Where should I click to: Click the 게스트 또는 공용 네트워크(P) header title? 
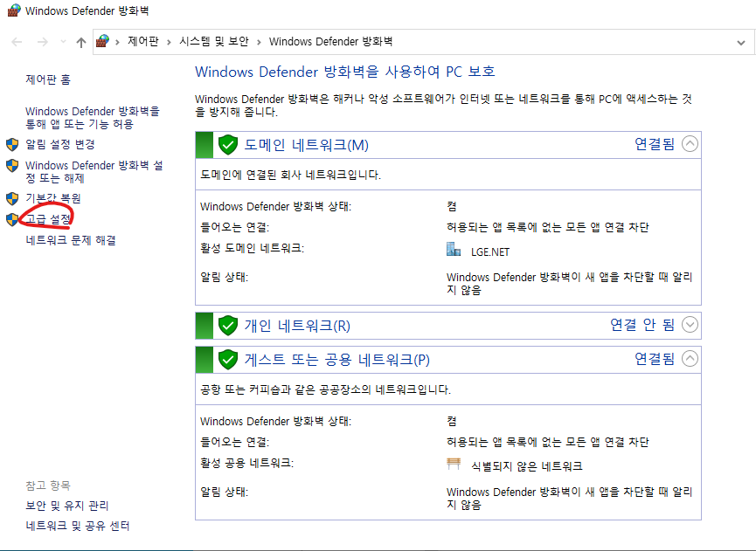(x=337, y=359)
